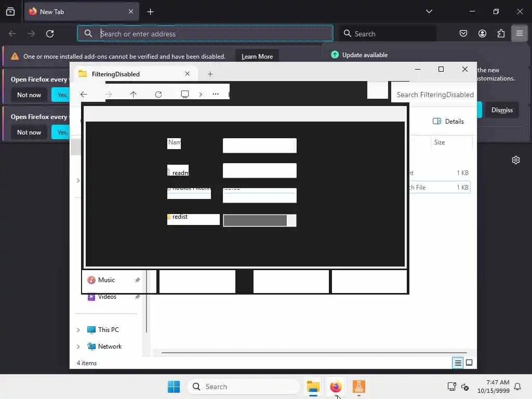
Task: Click the second Not now button
Action: [29, 132]
